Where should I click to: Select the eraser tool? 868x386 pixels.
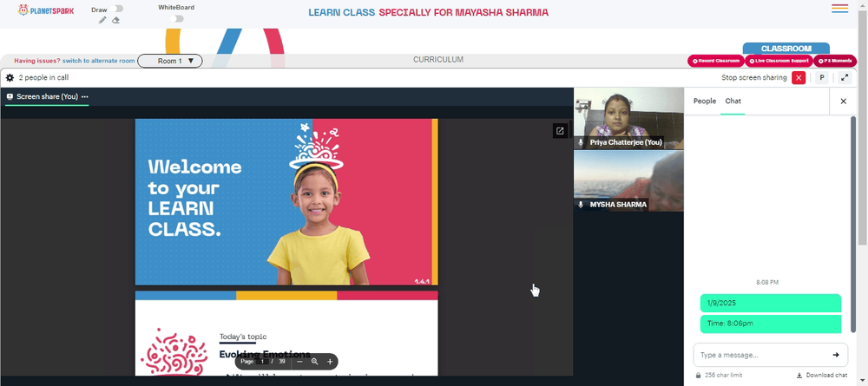(115, 21)
